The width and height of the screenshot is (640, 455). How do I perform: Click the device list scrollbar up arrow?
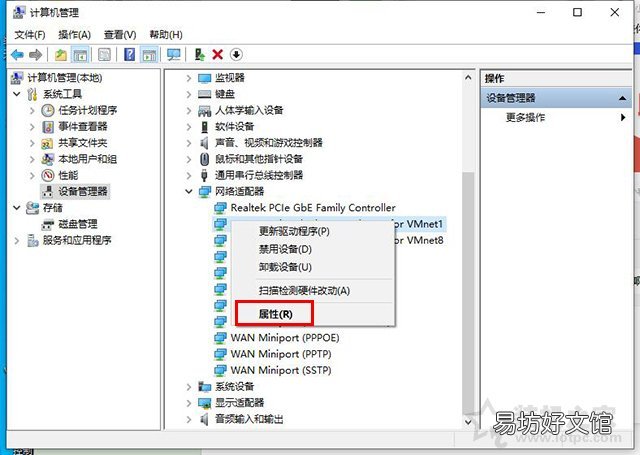pyautogui.click(x=468, y=78)
